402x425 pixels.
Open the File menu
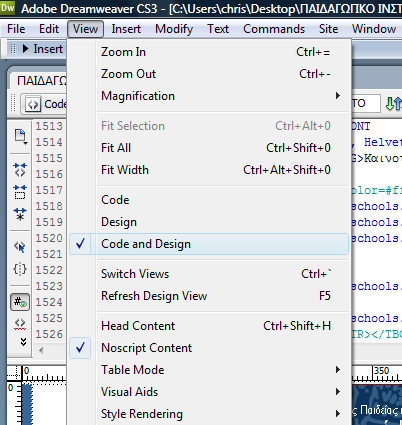click(x=16, y=29)
